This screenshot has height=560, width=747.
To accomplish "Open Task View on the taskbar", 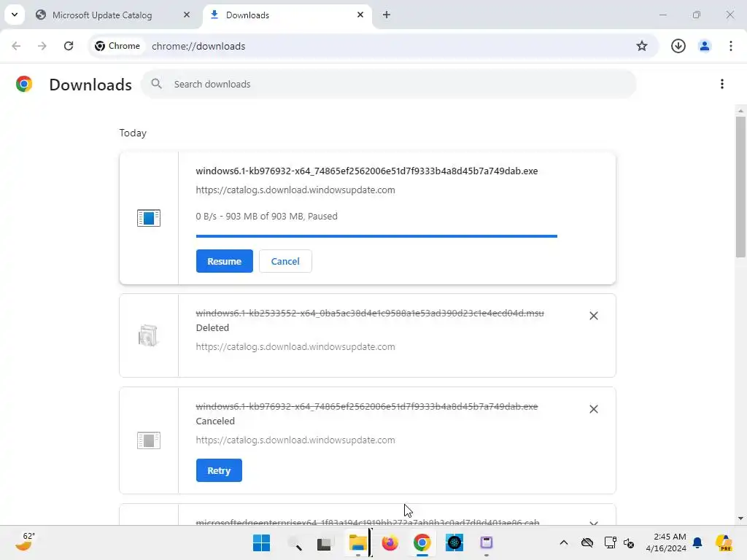I will [325, 542].
